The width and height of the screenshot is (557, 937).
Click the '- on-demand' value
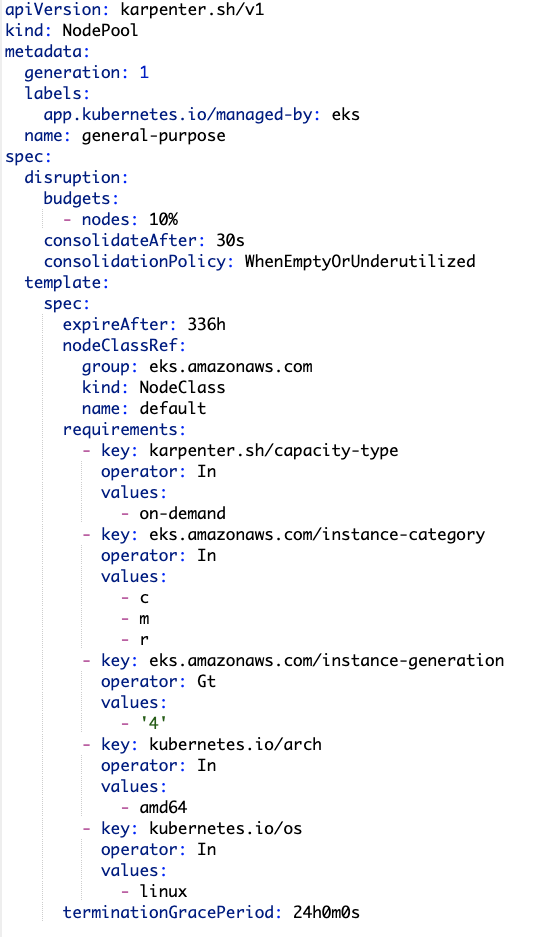pos(173,513)
